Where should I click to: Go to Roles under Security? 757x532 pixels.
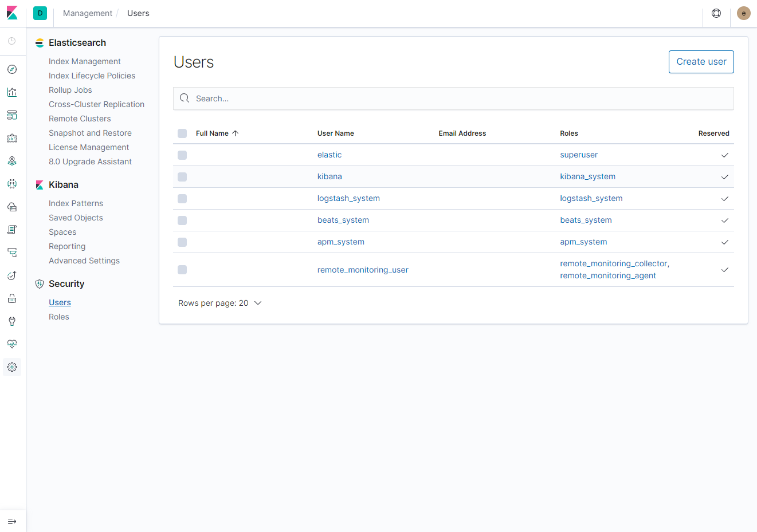tap(59, 317)
